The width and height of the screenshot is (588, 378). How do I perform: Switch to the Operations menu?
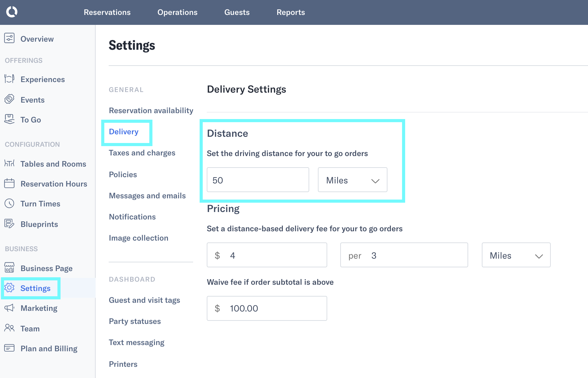[x=177, y=12]
